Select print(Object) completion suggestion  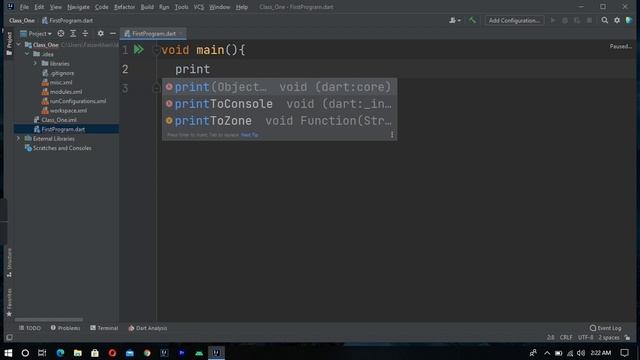pyautogui.click(x=280, y=87)
